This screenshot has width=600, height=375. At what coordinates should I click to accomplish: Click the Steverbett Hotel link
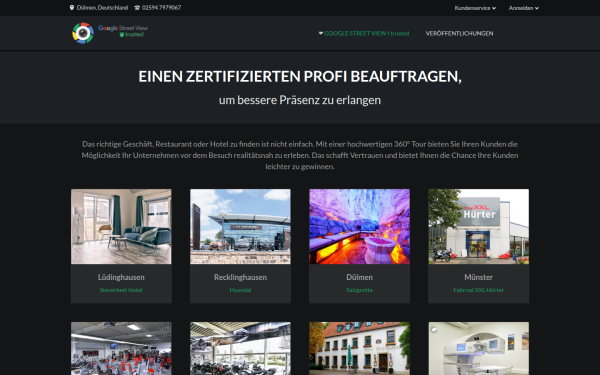pos(121,290)
